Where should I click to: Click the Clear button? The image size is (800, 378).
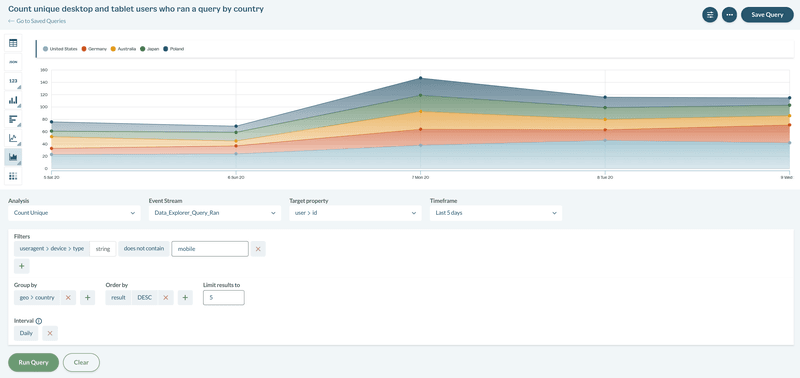point(81,363)
